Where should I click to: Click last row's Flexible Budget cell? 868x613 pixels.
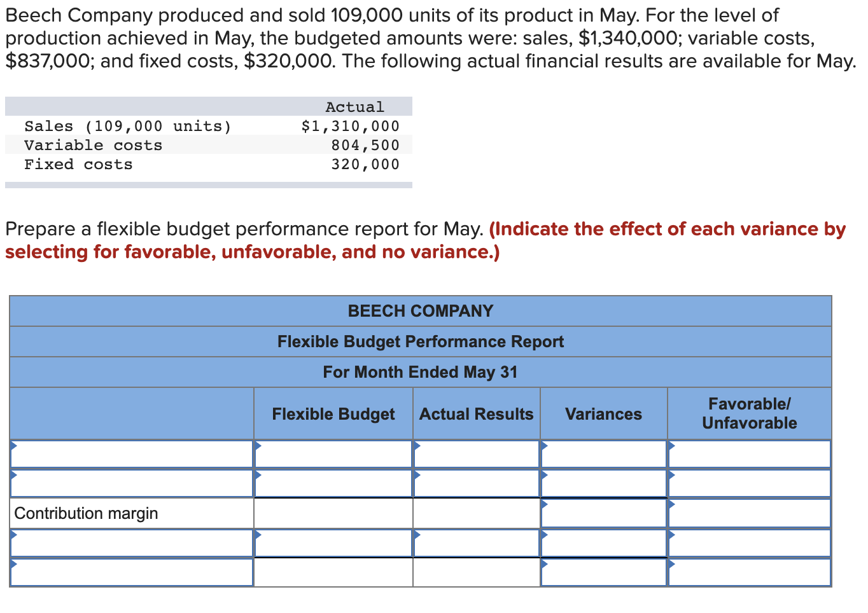pos(333,572)
